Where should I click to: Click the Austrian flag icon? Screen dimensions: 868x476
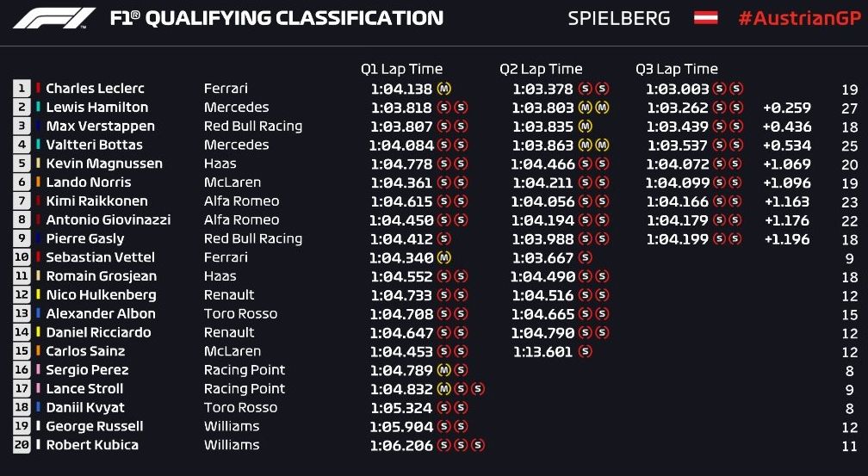705,18
